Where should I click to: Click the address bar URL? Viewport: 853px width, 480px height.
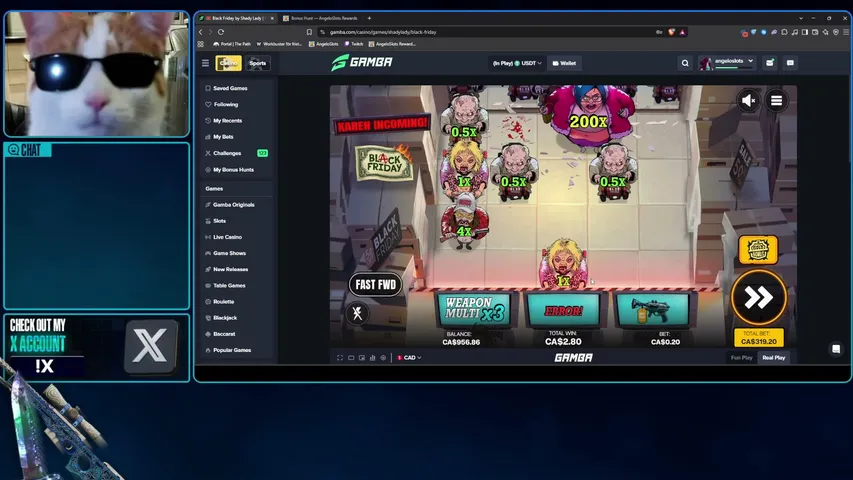click(383, 32)
